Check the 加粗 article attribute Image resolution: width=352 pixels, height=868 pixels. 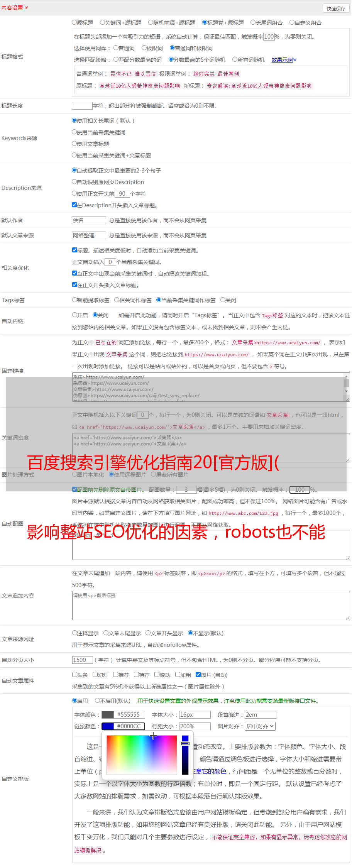click(178, 675)
